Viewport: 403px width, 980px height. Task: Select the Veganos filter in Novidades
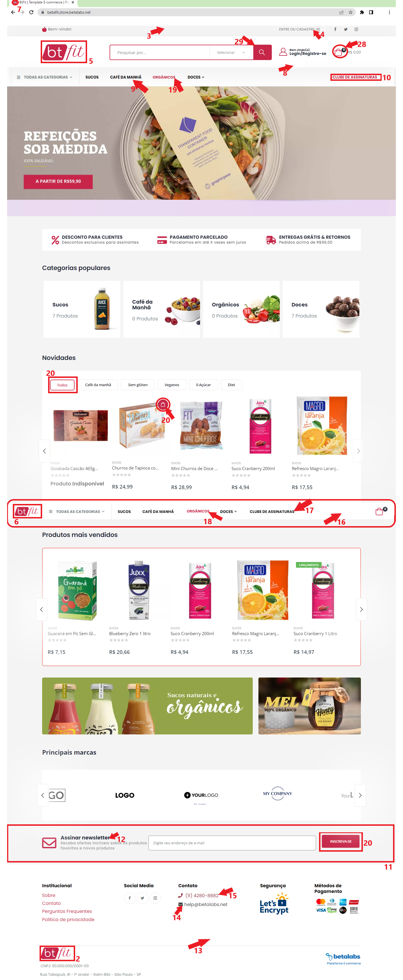point(172,385)
